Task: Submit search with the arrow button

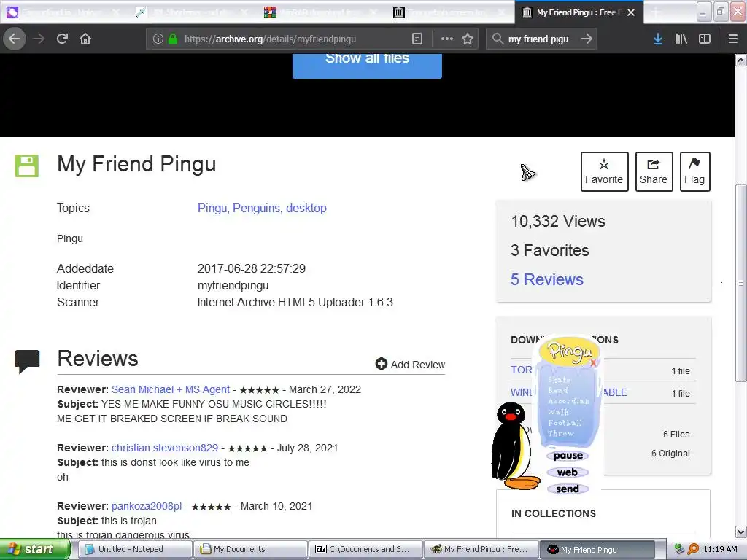Action: click(587, 39)
